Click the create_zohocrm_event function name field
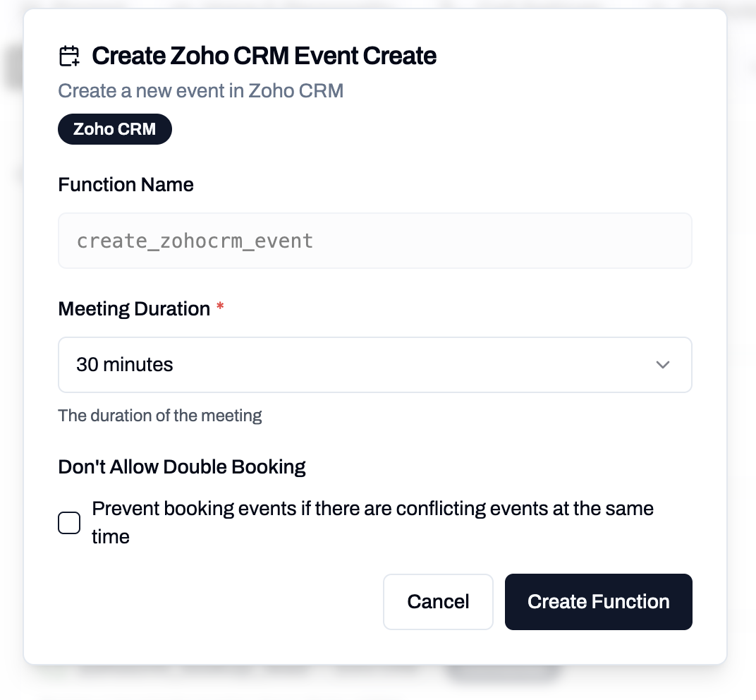 374,240
